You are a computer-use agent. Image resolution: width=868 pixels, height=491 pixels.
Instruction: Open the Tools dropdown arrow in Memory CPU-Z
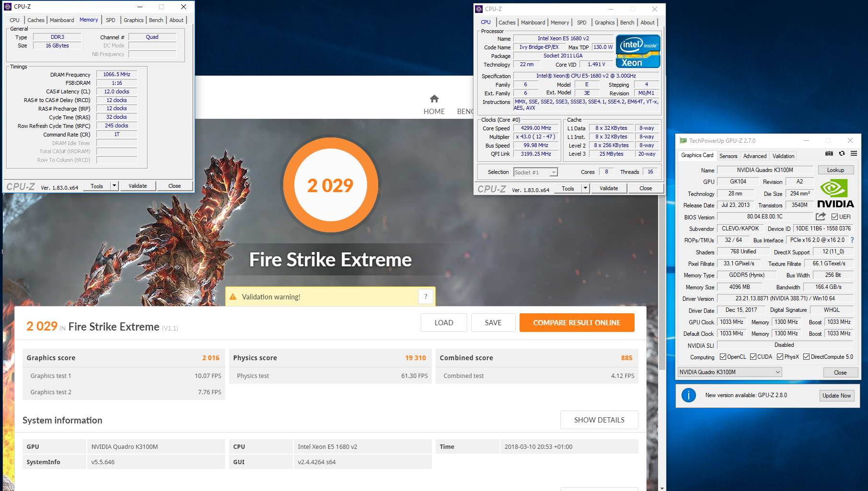[x=114, y=186]
